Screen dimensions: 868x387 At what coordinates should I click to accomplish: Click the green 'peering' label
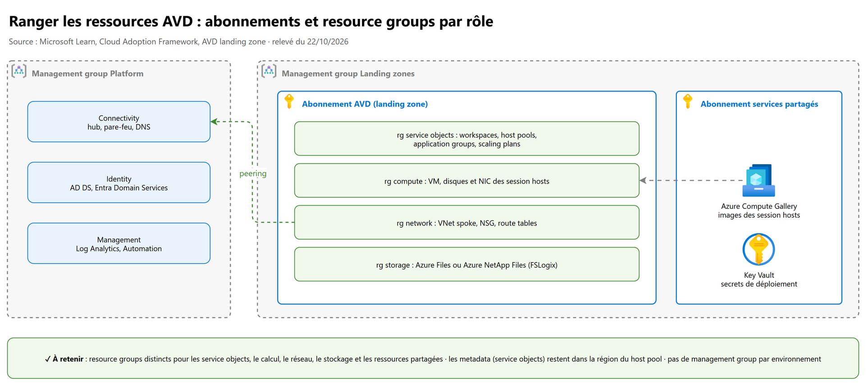pyautogui.click(x=253, y=174)
